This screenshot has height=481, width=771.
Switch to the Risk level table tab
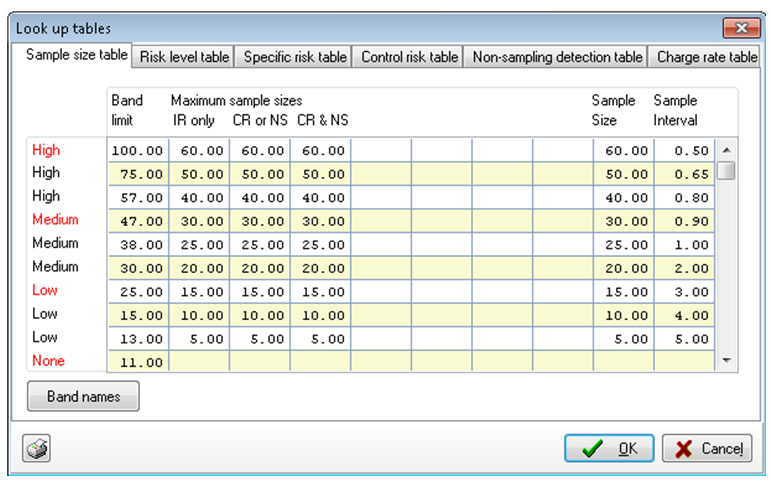[x=184, y=57]
